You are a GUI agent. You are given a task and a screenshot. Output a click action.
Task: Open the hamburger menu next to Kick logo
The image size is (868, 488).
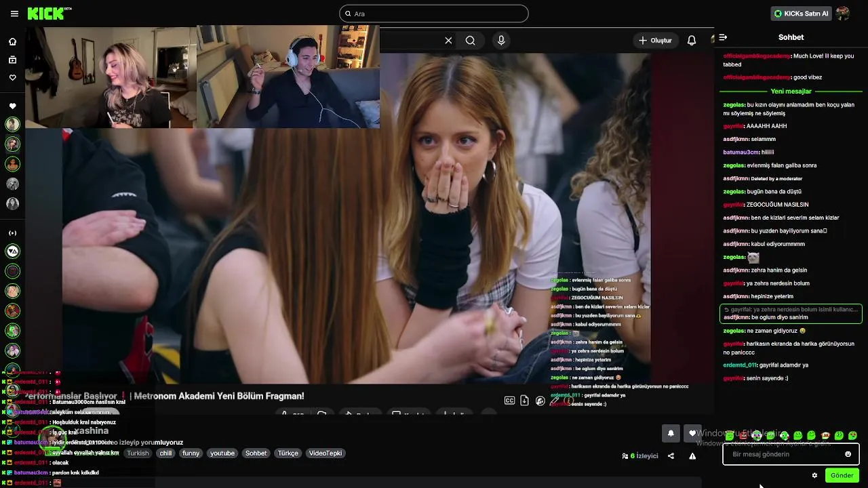coord(14,14)
